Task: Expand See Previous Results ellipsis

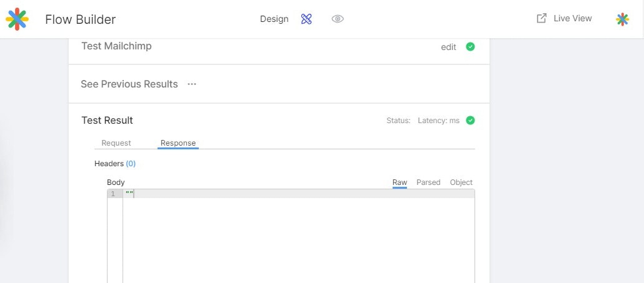Action: [192, 84]
